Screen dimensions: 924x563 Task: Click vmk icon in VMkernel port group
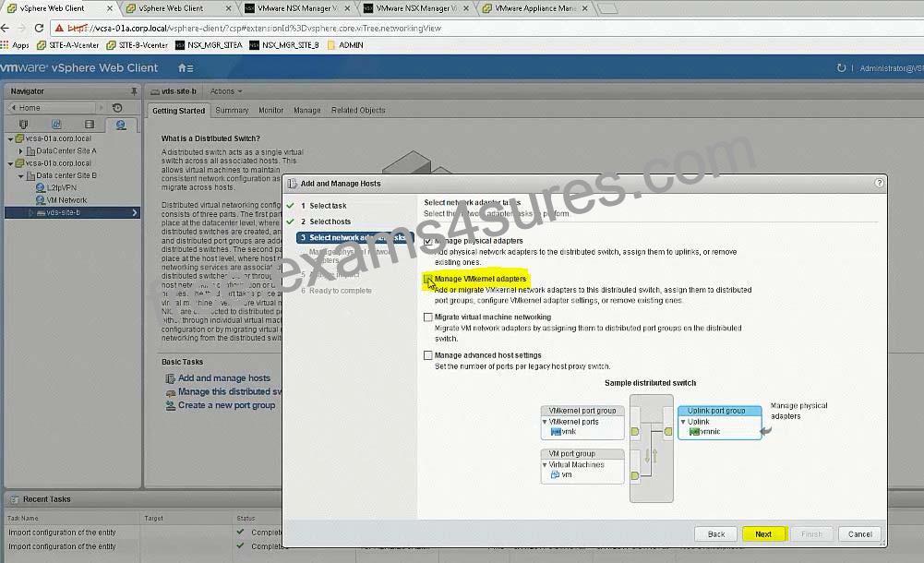[x=556, y=432]
